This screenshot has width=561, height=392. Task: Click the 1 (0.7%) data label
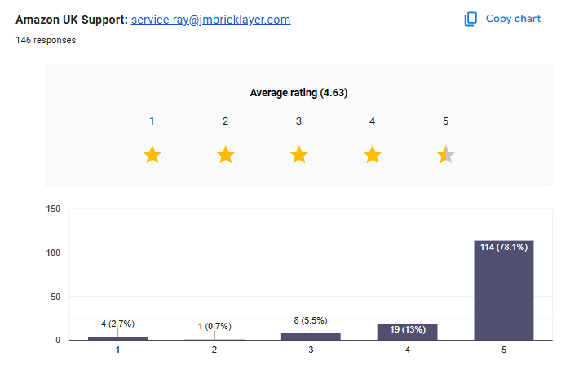[x=214, y=326]
